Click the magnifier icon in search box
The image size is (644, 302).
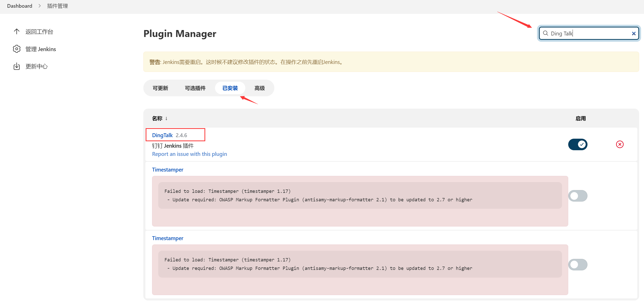pos(545,33)
